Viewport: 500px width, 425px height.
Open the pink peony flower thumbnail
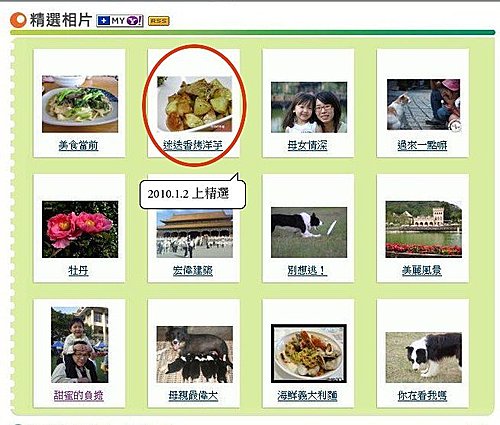(80, 229)
